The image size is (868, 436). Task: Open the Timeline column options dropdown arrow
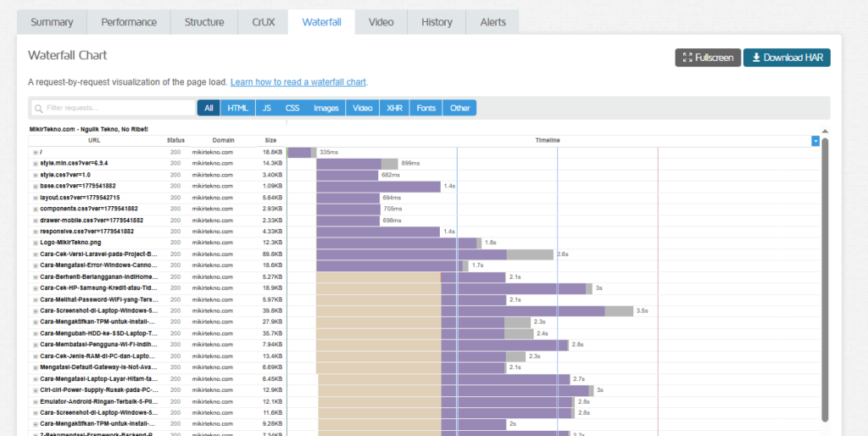click(815, 142)
